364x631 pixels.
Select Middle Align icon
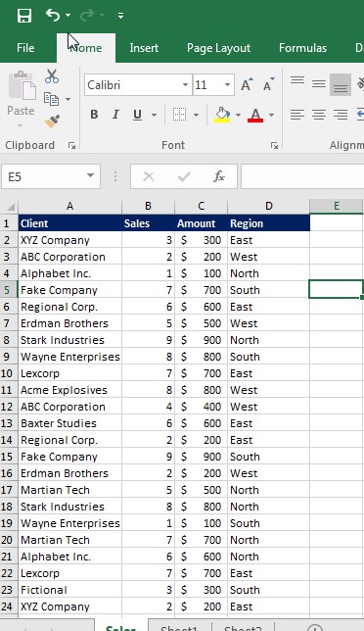[319, 84]
